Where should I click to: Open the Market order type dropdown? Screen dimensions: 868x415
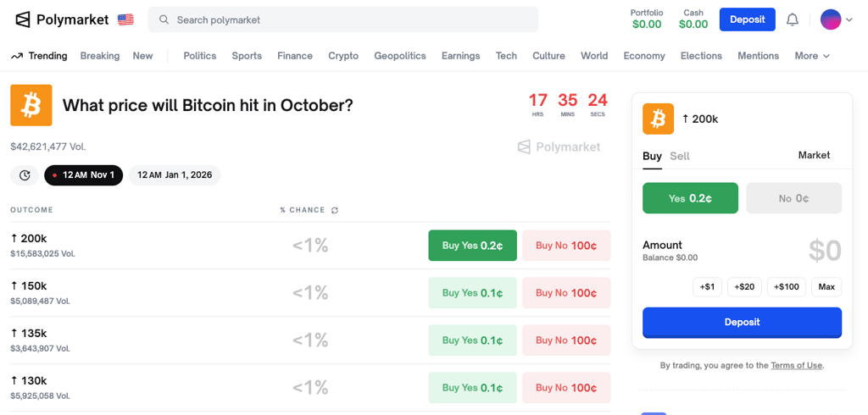coord(814,156)
